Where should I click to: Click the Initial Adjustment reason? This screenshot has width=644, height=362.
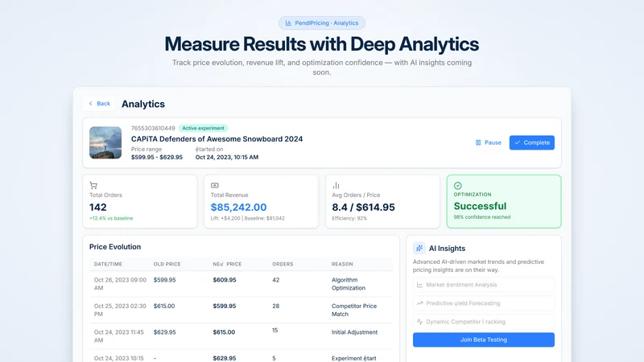coord(354,332)
